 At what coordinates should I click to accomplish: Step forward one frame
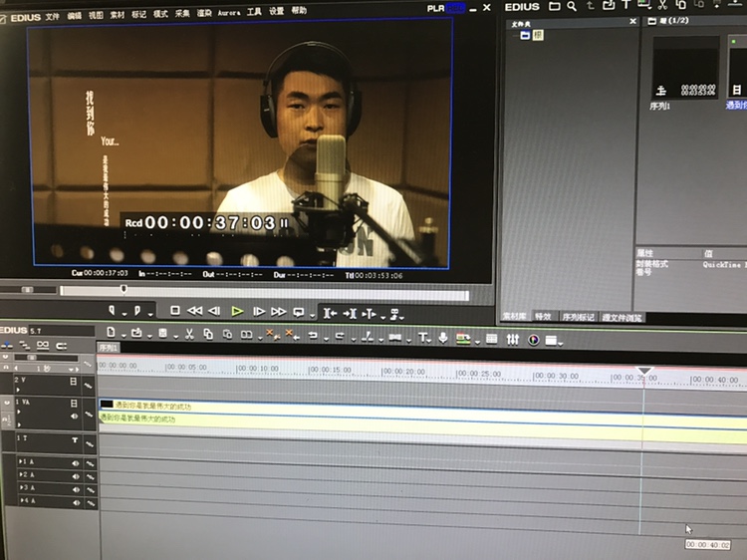(x=259, y=312)
